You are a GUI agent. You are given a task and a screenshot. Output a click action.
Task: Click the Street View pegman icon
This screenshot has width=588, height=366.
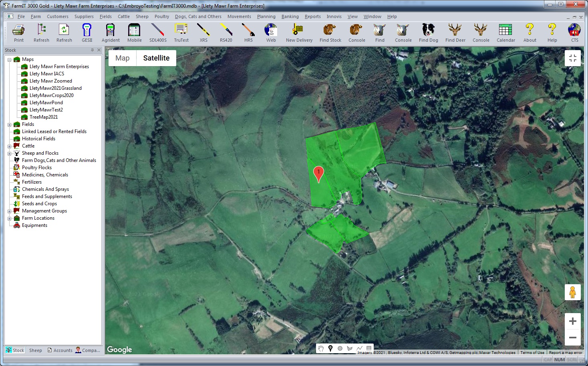coord(573,292)
